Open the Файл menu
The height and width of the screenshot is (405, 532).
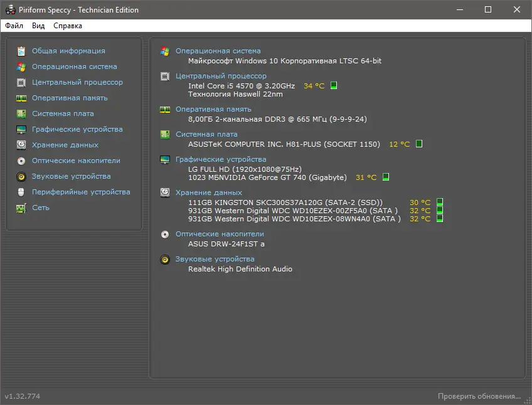[x=15, y=26]
